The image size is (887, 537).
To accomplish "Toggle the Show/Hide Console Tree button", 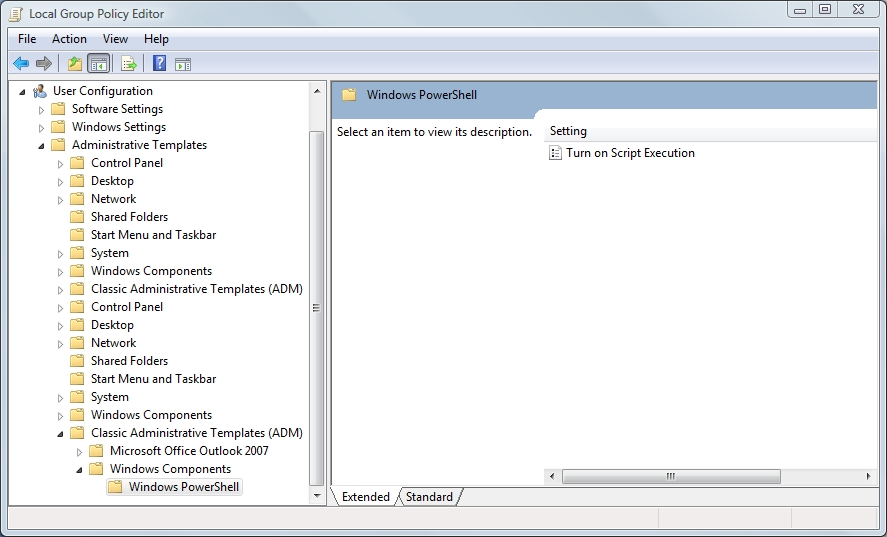I will click(x=98, y=64).
